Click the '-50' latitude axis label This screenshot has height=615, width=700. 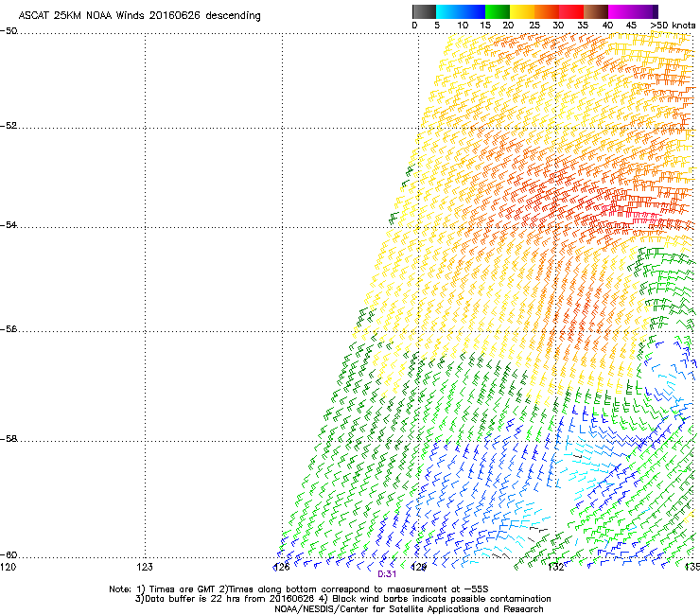pyautogui.click(x=9, y=31)
